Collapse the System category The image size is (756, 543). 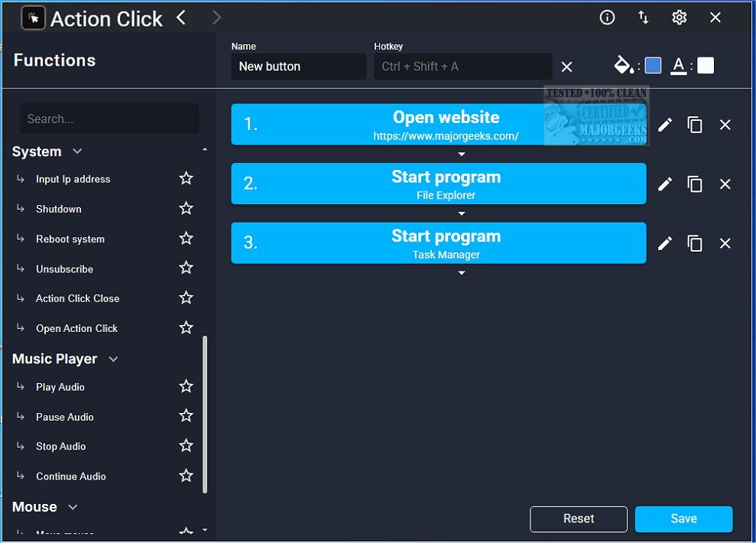coord(77,151)
